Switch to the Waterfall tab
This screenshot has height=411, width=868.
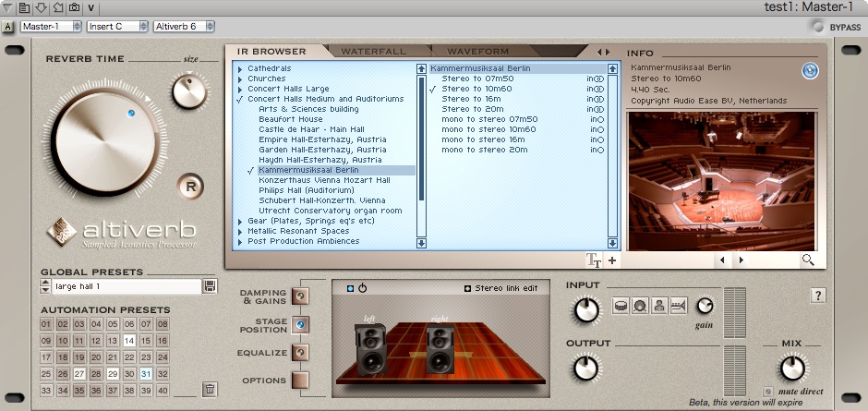point(373,52)
